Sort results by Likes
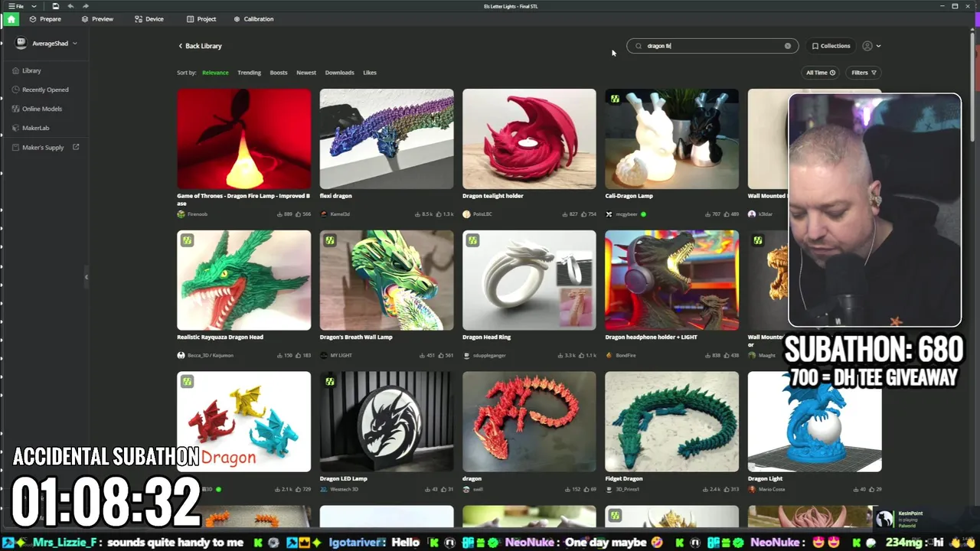Screen dimensions: 980x551 click(370, 73)
